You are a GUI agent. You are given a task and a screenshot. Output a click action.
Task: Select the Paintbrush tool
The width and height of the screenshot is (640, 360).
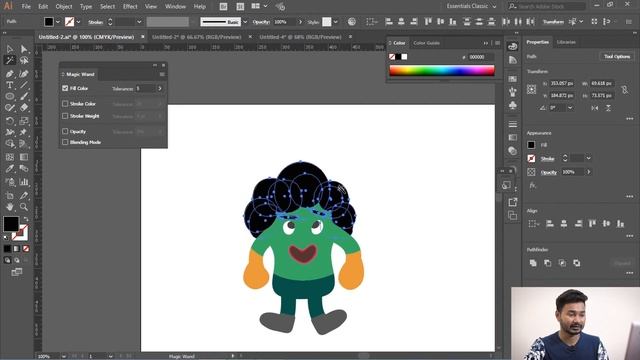pyautogui.click(x=24, y=97)
